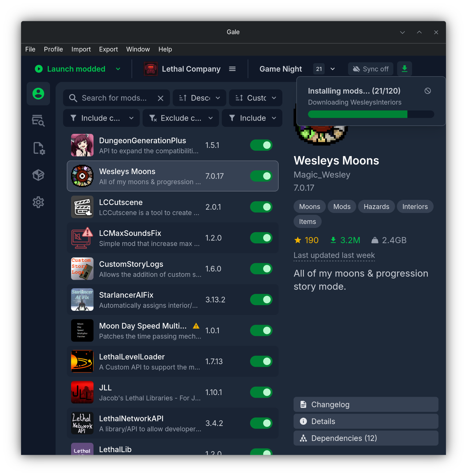Disable the StarlancerAIFix mod toggle
Viewport: 467px width, 476px height.
[x=261, y=300]
